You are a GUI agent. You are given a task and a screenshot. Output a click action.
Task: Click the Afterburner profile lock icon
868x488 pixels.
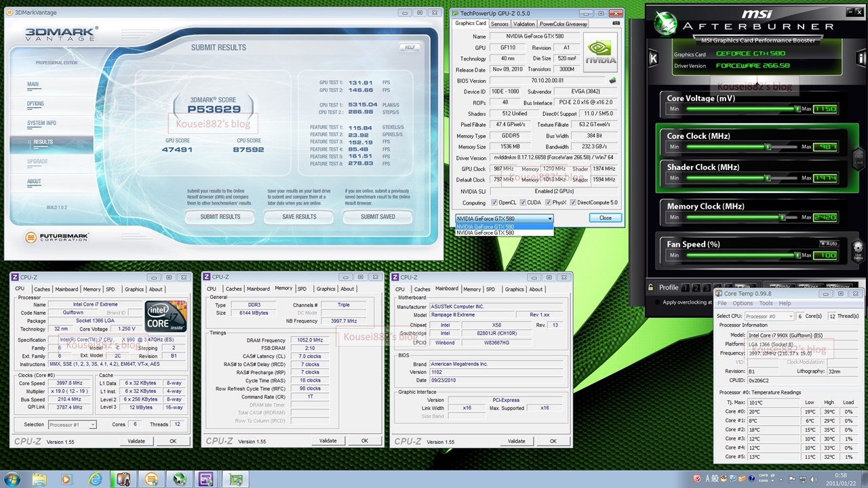(x=651, y=287)
